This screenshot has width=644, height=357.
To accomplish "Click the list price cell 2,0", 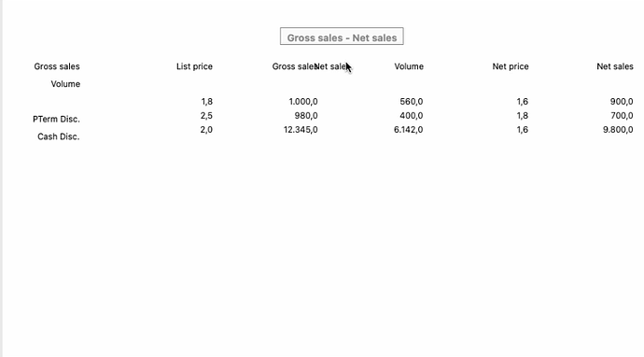I will coord(206,130).
